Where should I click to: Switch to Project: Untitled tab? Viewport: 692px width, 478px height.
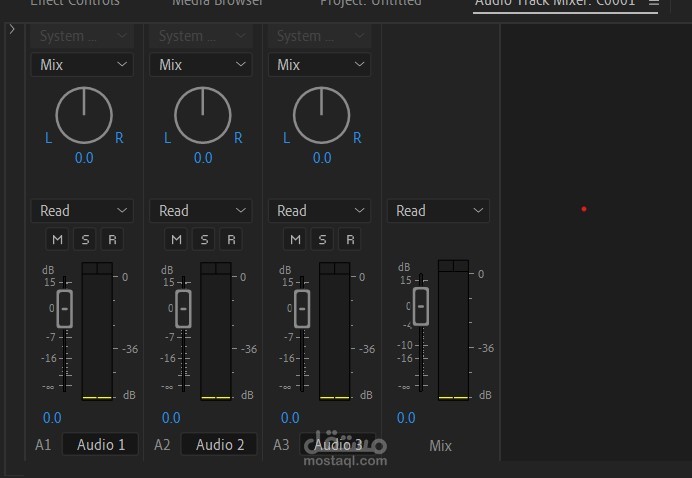371,3
